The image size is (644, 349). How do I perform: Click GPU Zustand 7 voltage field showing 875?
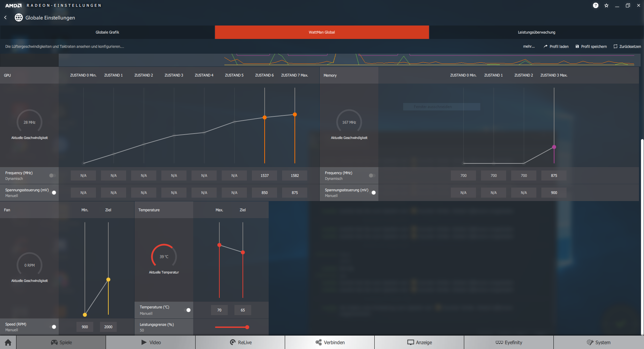295,193
